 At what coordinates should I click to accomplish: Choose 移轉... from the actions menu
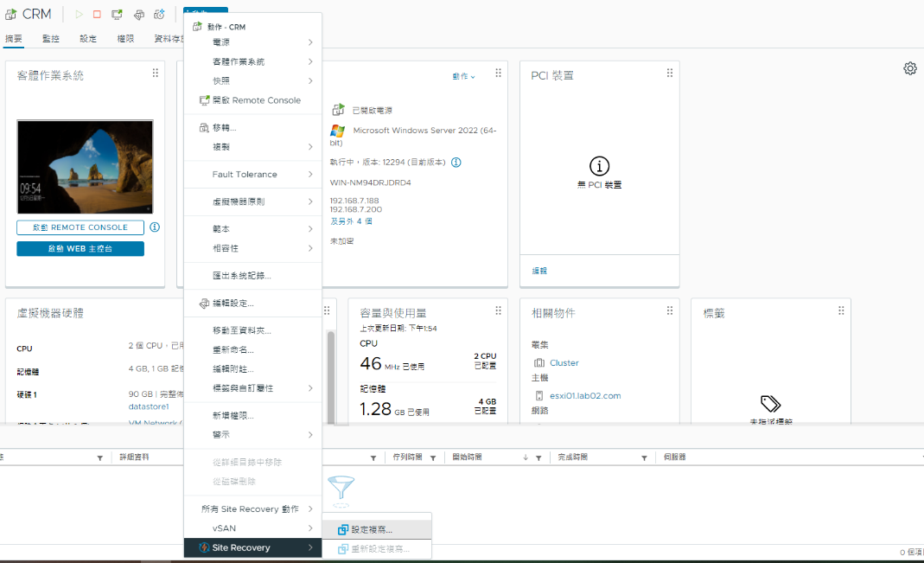[252, 128]
